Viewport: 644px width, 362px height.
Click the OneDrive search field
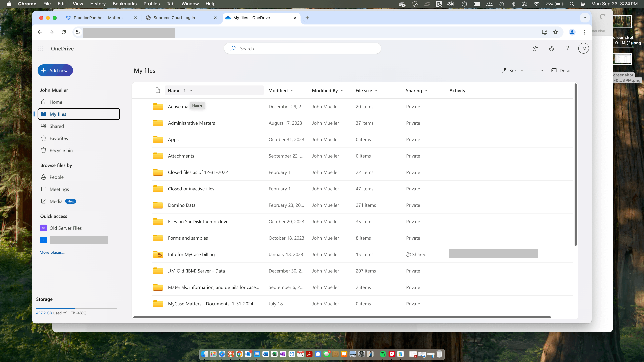(x=302, y=48)
